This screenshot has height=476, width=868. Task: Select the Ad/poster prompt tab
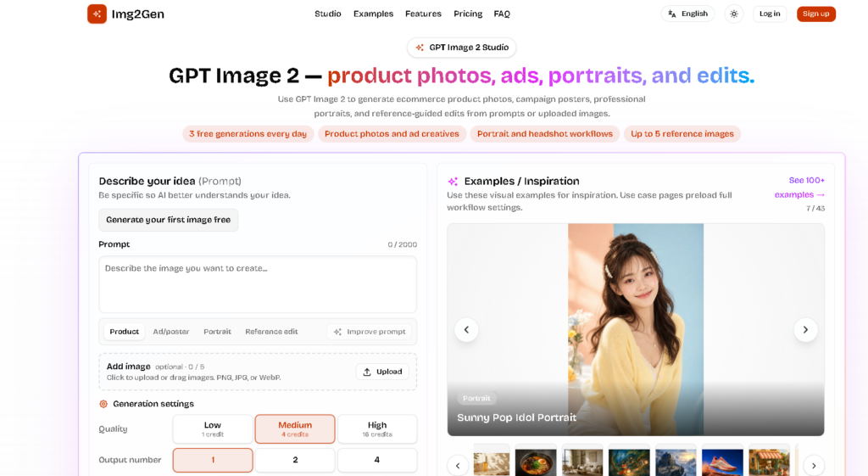[x=171, y=332]
